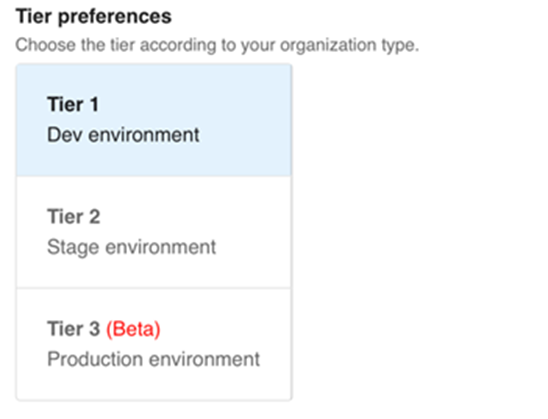Viewport: 548px width, 419px height.
Task: Click the "Tier 3" title text
Action: point(74,328)
